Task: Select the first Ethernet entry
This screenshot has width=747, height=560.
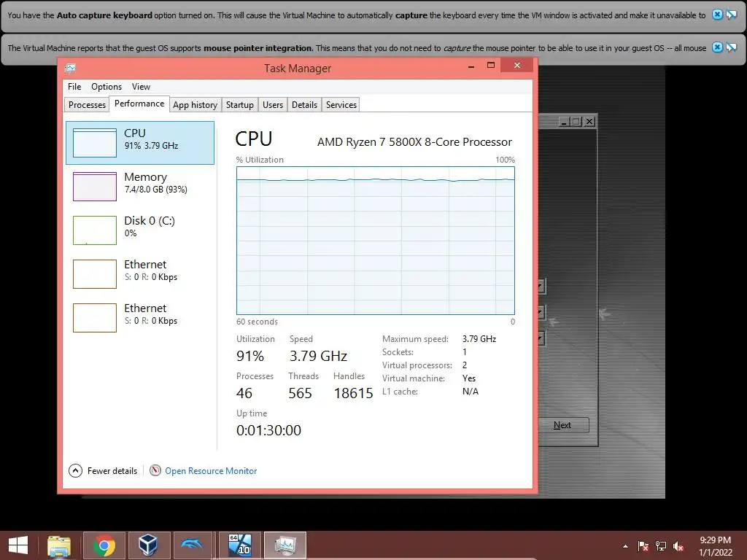Action: tap(140, 274)
